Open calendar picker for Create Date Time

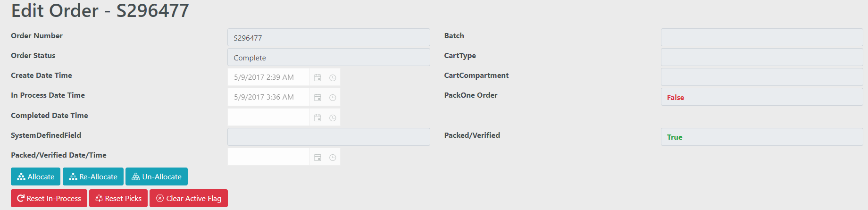tap(317, 77)
